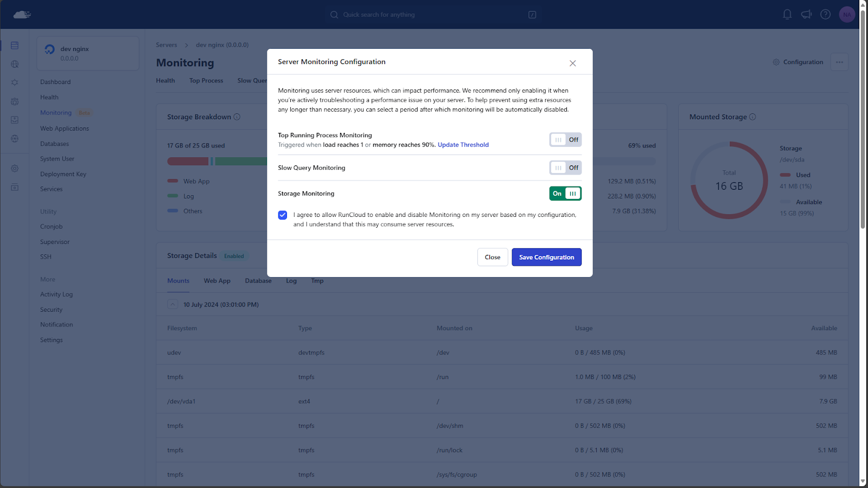Disable the Storage Monitoring toggle
Image resolution: width=868 pixels, height=488 pixels.
(565, 194)
